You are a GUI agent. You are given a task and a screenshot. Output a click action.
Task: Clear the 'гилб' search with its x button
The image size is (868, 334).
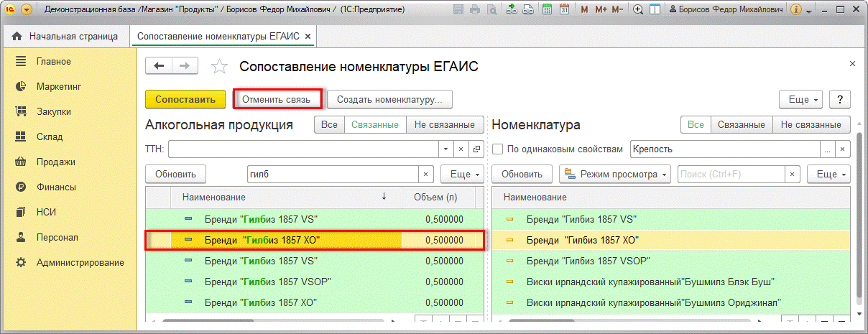coord(425,174)
